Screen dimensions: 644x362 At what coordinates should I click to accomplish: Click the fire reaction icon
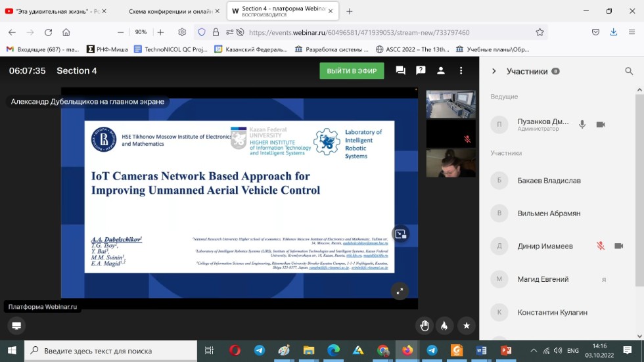[445, 325]
